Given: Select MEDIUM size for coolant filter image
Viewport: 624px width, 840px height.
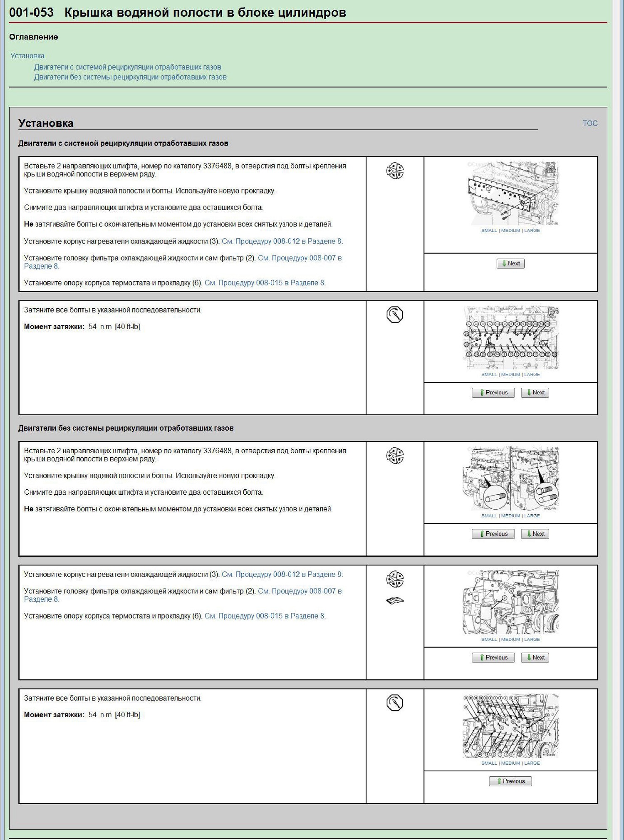Looking at the screenshot, I should click(510, 639).
